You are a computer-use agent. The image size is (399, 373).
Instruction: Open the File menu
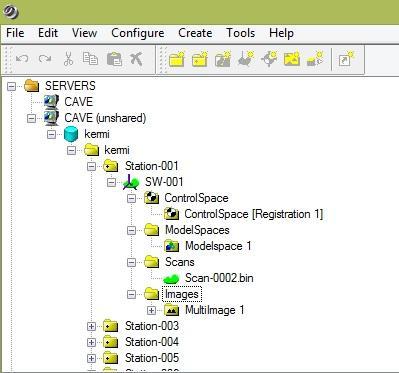coord(15,33)
